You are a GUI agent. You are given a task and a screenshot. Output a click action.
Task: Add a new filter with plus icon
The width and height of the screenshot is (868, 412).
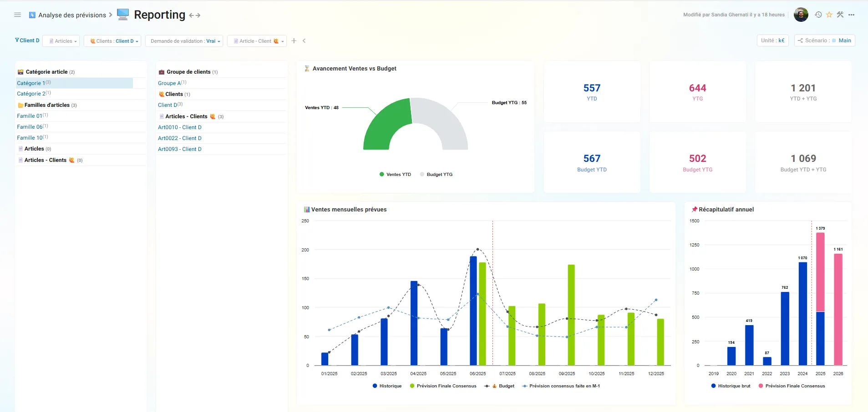tap(294, 41)
